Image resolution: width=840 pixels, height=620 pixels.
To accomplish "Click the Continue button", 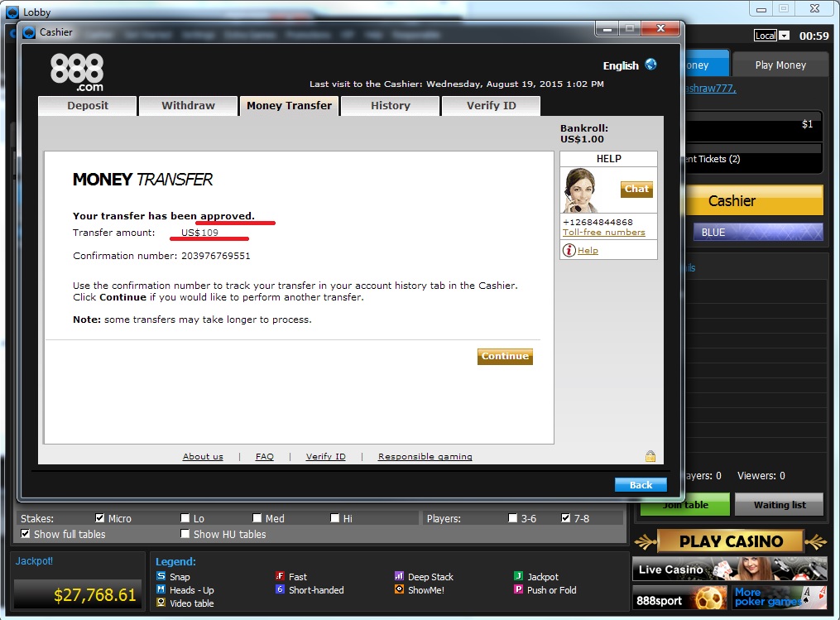I will [x=505, y=356].
